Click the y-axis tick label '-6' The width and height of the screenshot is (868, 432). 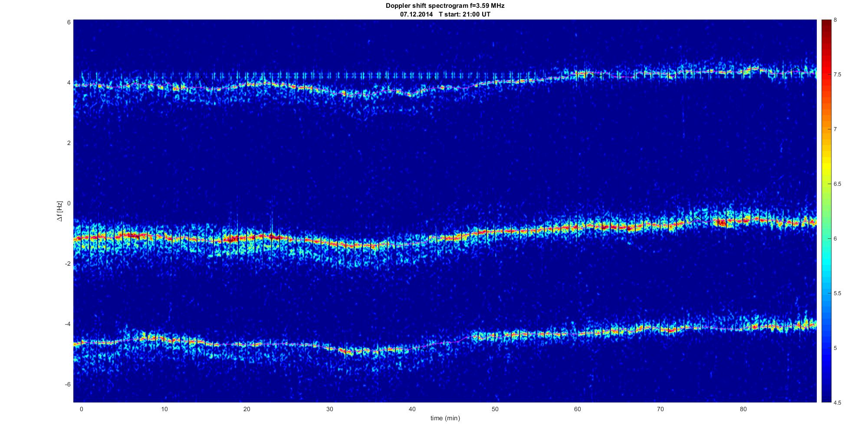click(67, 384)
